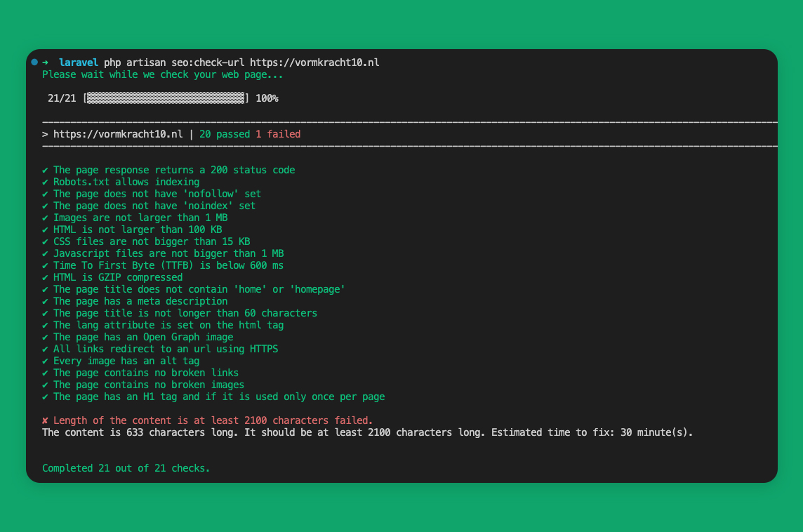Image resolution: width=803 pixels, height=532 pixels.
Task: Click 'CSS files are not bigger than 15 KB'
Action: point(152,241)
